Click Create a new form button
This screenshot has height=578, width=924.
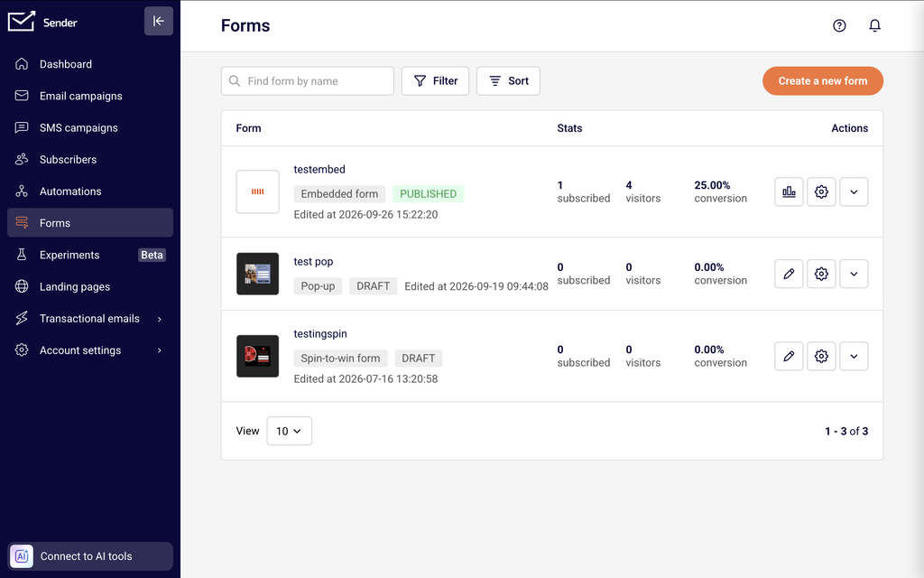click(x=823, y=80)
